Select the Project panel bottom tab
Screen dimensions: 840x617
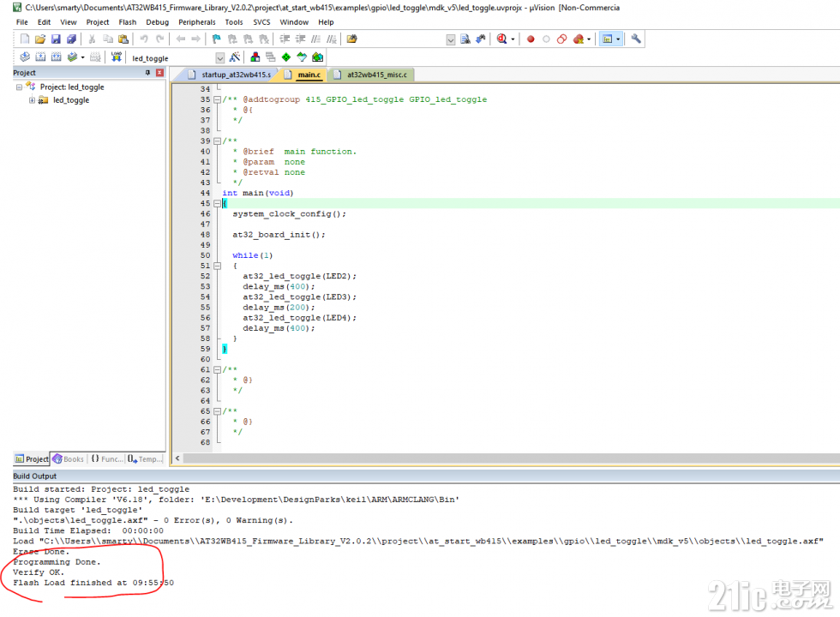31,459
